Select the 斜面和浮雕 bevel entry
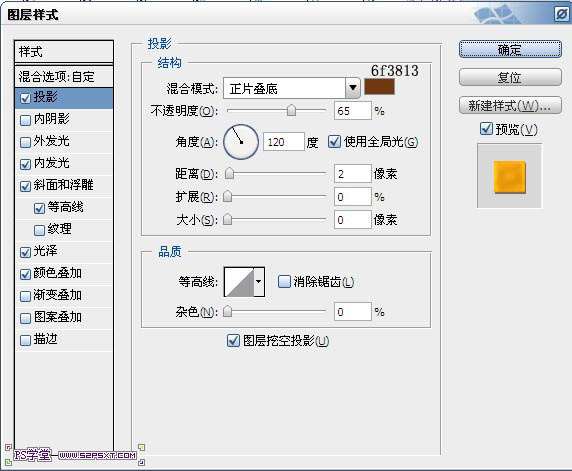 click(64, 186)
